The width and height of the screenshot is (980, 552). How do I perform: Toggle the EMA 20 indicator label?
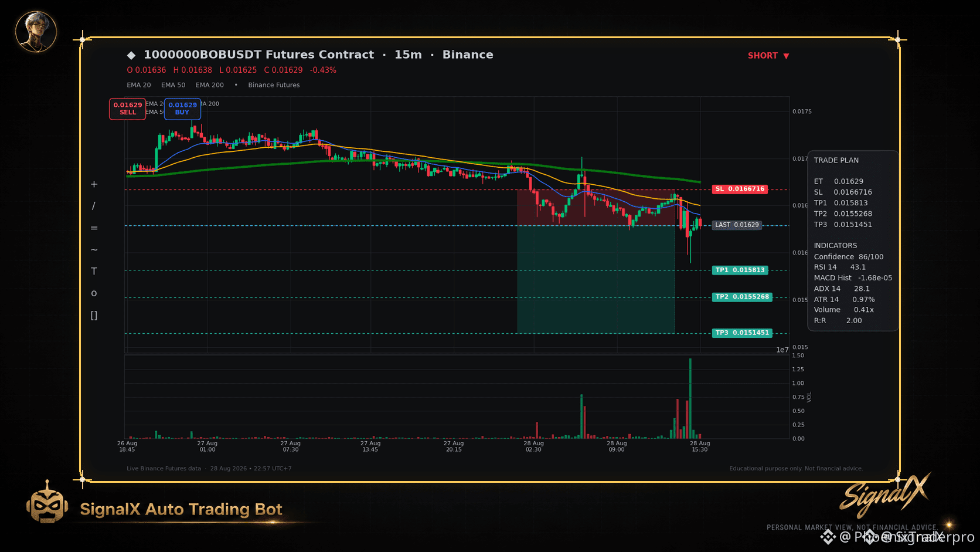tap(139, 85)
